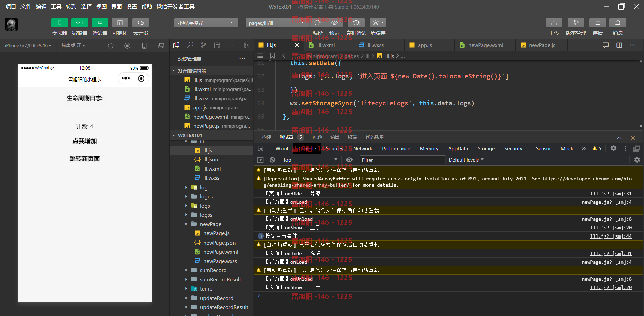This screenshot has width=644, height=316.
Task: Open the pages/lll/lll page dropdown
Action: [x=276, y=23]
